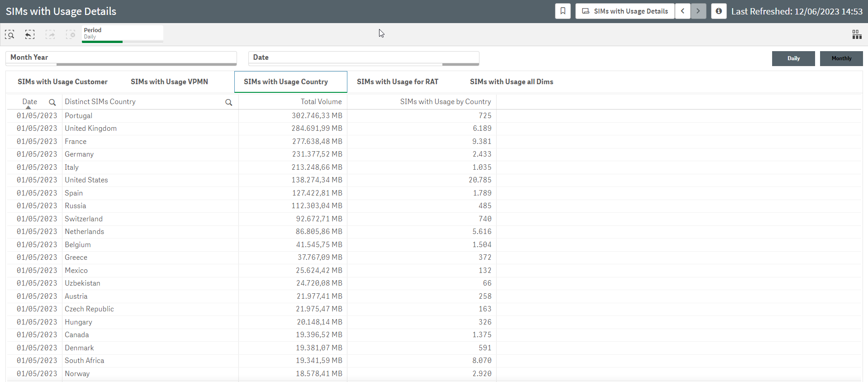
Task: Switch to SIMs with Usage Customer tab
Action: click(x=62, y=82)
